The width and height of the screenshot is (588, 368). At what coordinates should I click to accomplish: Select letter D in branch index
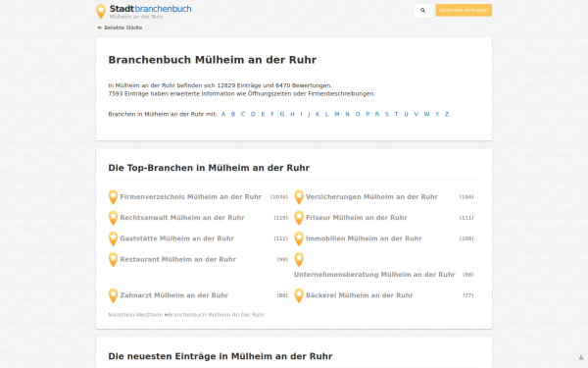click(253, 114)
